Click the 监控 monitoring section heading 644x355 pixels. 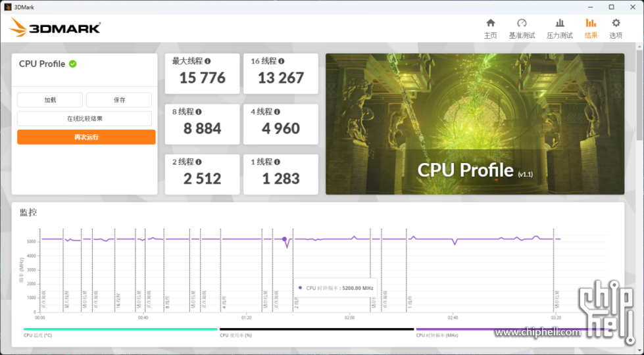pos(28,212)
